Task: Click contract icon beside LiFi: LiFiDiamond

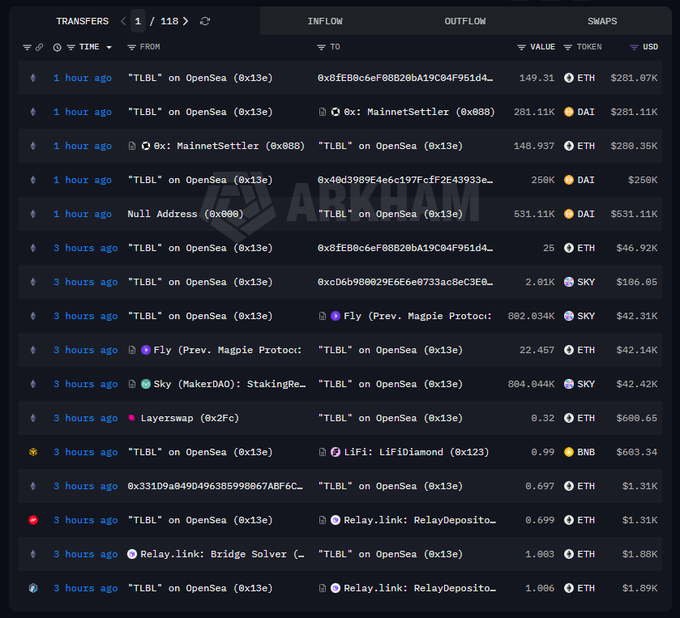Action: [x=322, y=452]
